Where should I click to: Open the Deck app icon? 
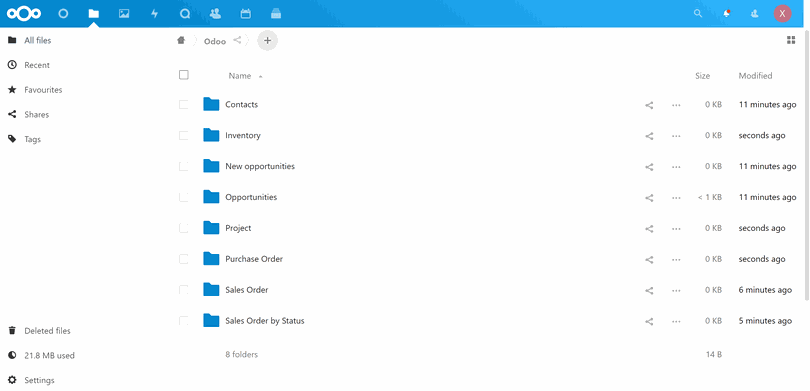click(276, 14)
